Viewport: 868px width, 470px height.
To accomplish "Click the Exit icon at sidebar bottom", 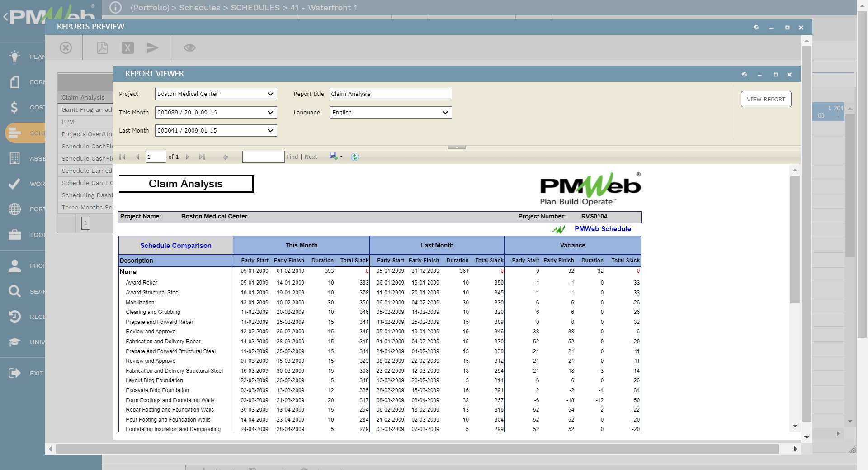I will (14, 373).
